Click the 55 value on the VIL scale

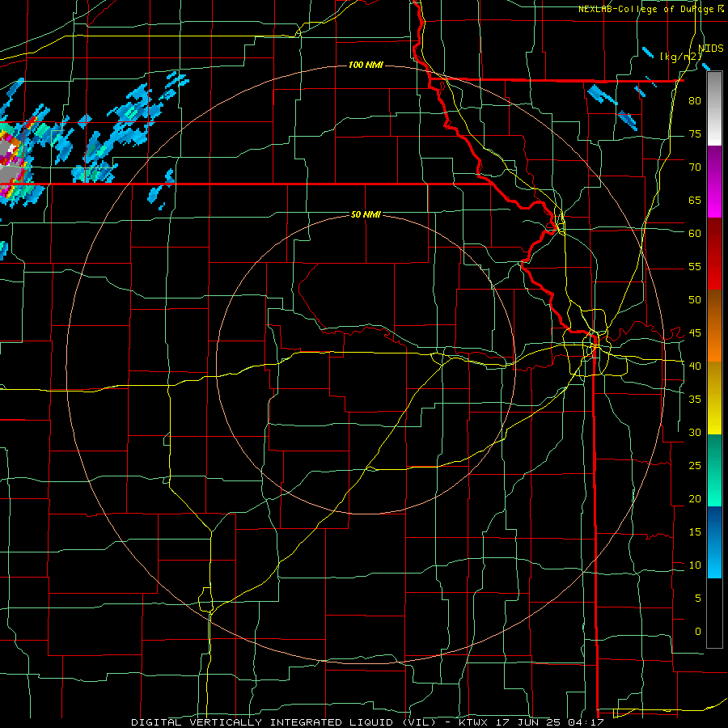click(x=695, y=267)
